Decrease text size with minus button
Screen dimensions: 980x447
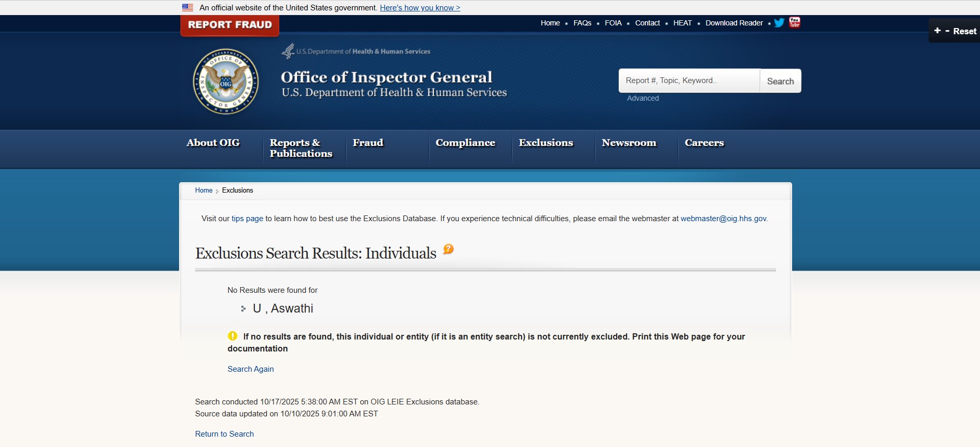(947, 31)
